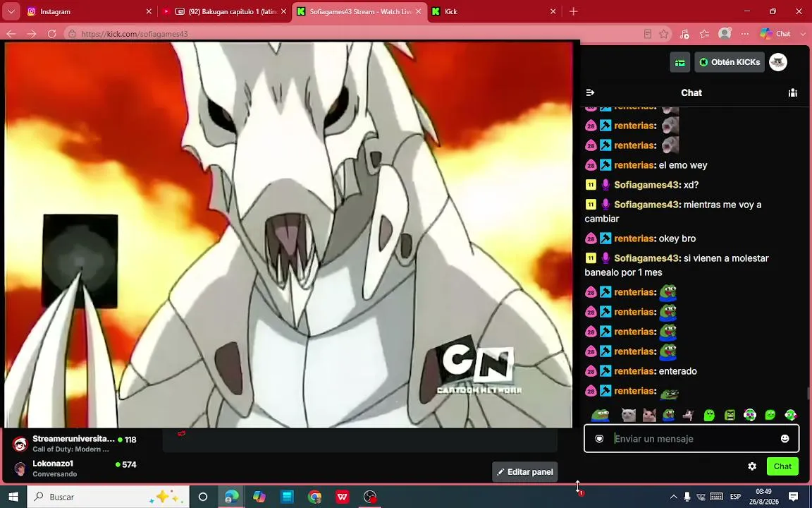The image size is (812, 508).
Task: Open the favorites list icon
Action: point(704,34)
